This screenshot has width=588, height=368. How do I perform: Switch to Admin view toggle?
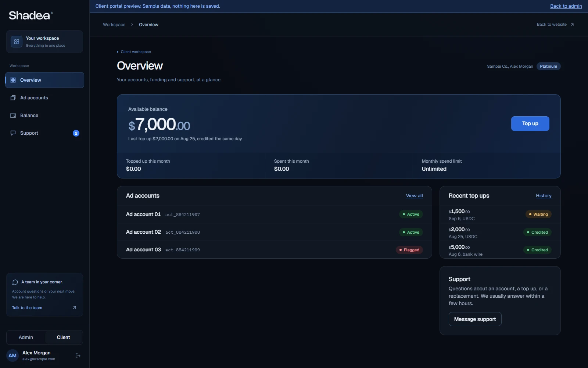26,337
